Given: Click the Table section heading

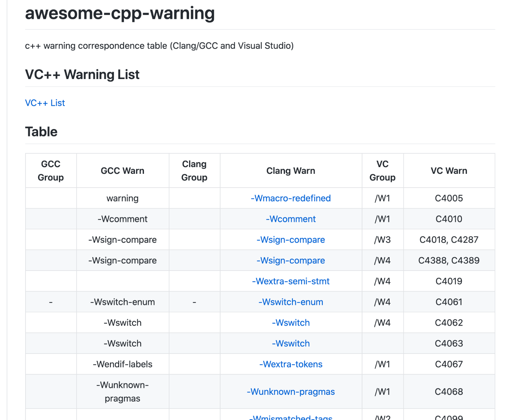Looking at the screenshot, I should click(x=41, y=132).
